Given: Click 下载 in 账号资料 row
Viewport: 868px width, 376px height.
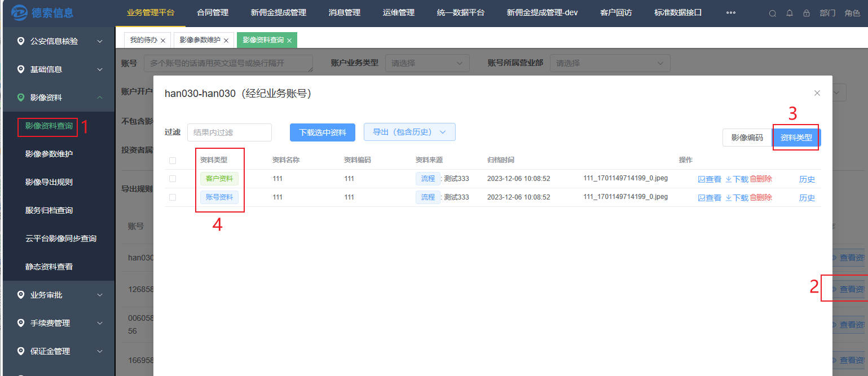Looking at the screenshot, I should [737, 197].
